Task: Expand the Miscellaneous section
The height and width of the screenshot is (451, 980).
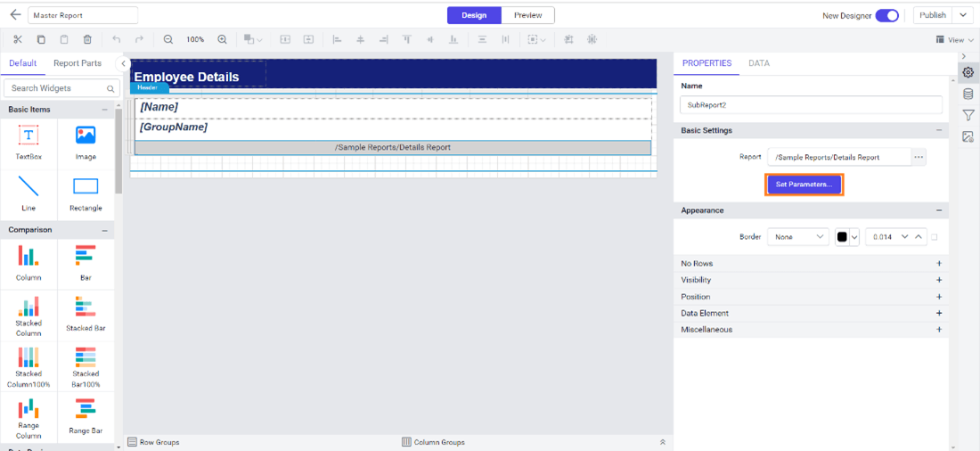Action: (939, 329)
